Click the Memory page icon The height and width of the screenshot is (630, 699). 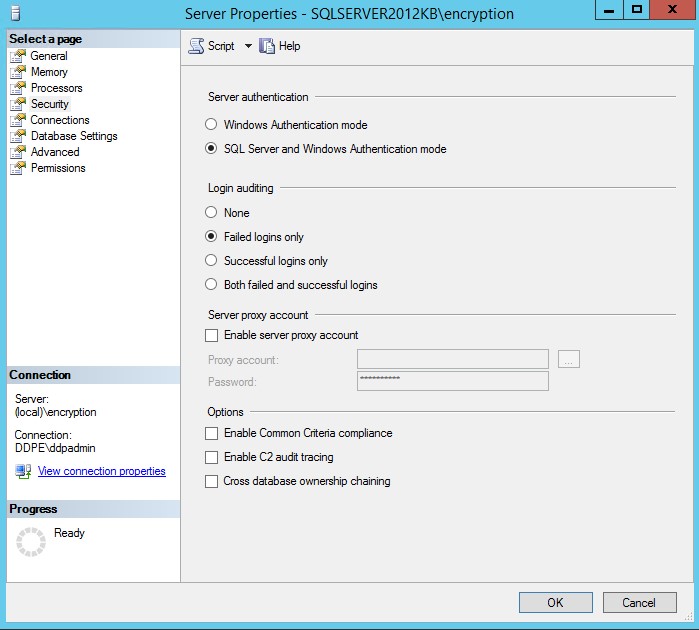[18, 72]
